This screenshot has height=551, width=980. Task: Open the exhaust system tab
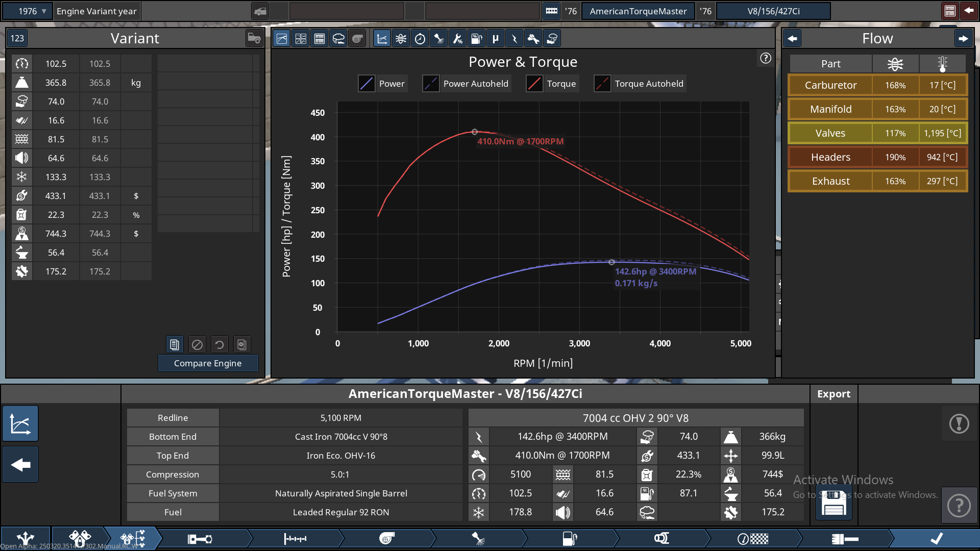(661, 539)
